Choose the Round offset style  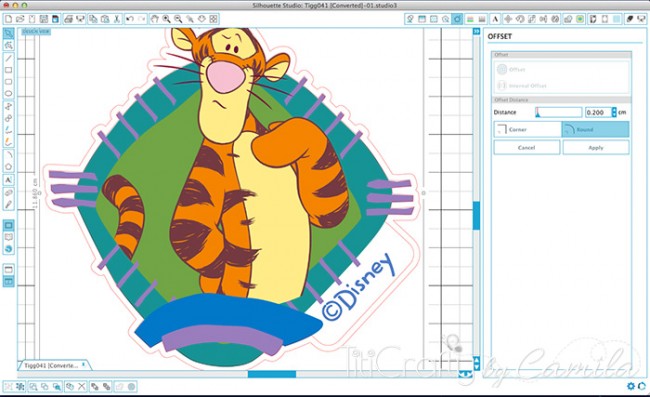click(x=595, y=129)
